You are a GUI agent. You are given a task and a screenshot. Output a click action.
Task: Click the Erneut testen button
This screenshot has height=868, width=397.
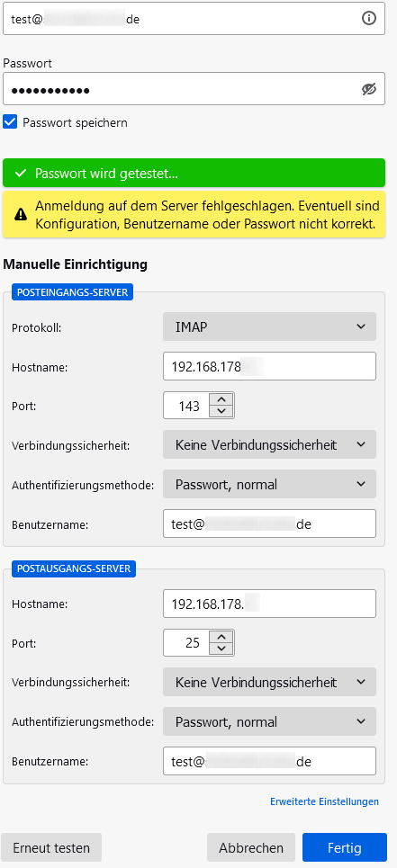[x=51, y=847]
